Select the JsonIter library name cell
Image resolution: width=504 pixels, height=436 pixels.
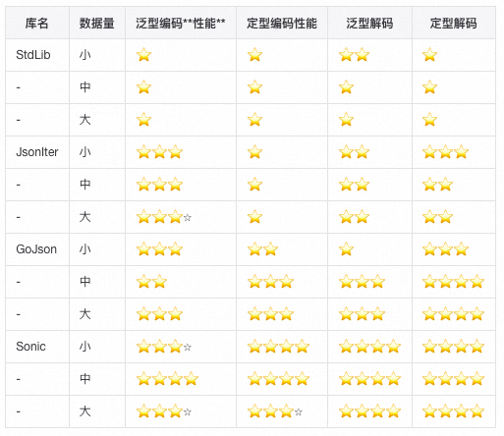(x=37, y=152)
